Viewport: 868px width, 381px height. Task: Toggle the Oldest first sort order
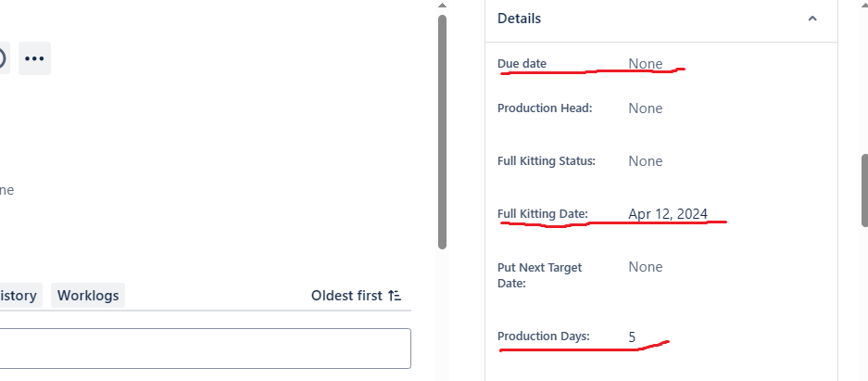point(356,295)
